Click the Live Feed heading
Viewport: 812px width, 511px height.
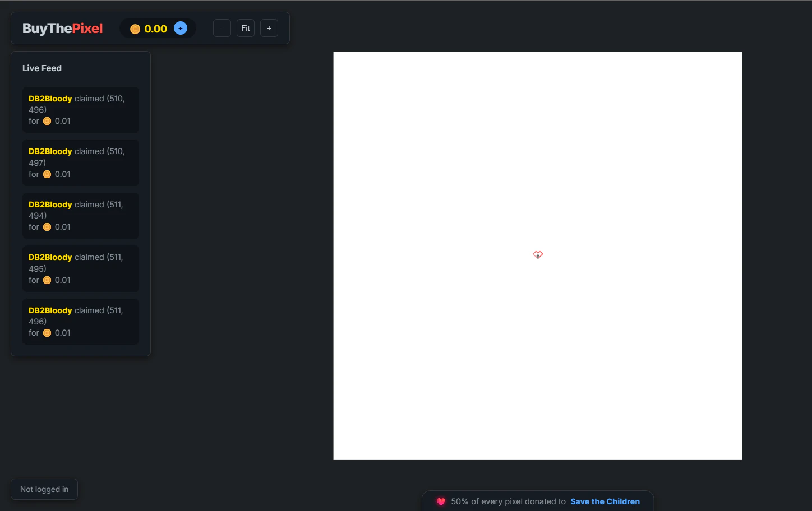point(42,68)
